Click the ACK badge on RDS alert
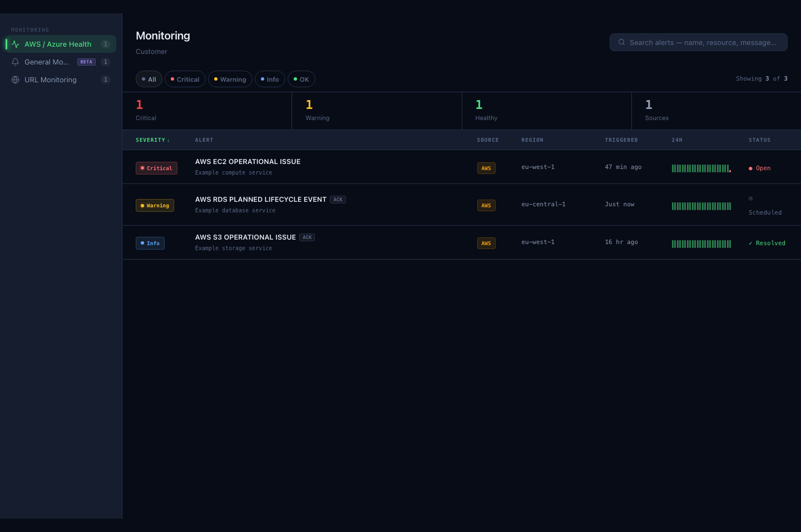The height and width of the screenshot is (532, 801). click(x=338, y=200)
